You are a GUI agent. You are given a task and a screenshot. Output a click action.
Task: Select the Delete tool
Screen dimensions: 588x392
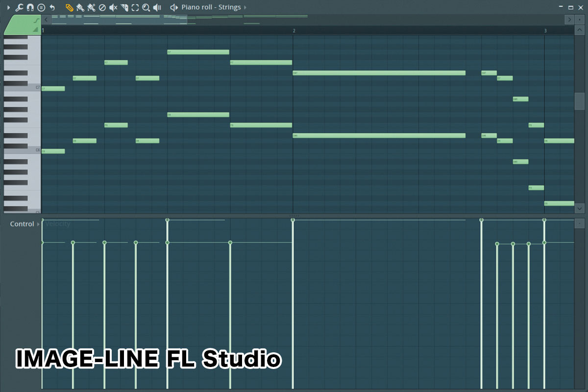point(102,7)
